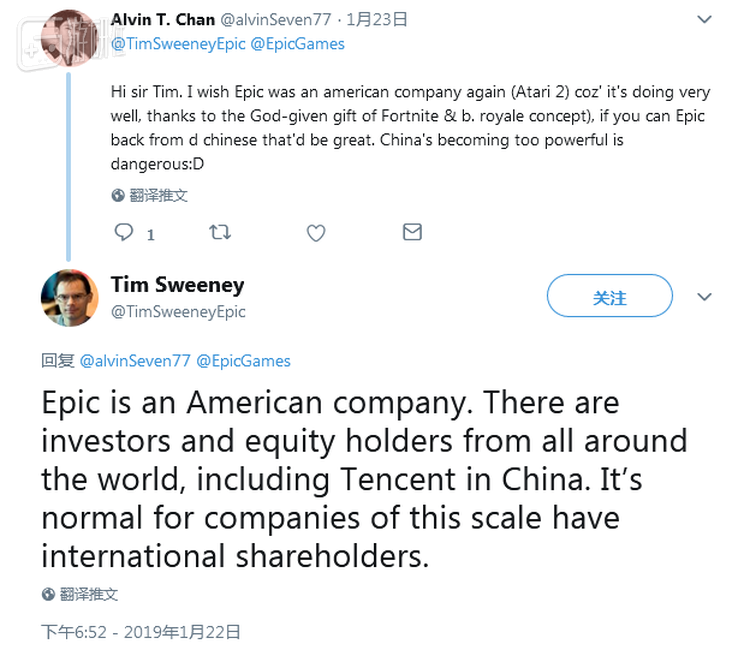Screen dimensions: 750x650
Task: Like Alvin T. Chan's tweet
Action: 316,233
